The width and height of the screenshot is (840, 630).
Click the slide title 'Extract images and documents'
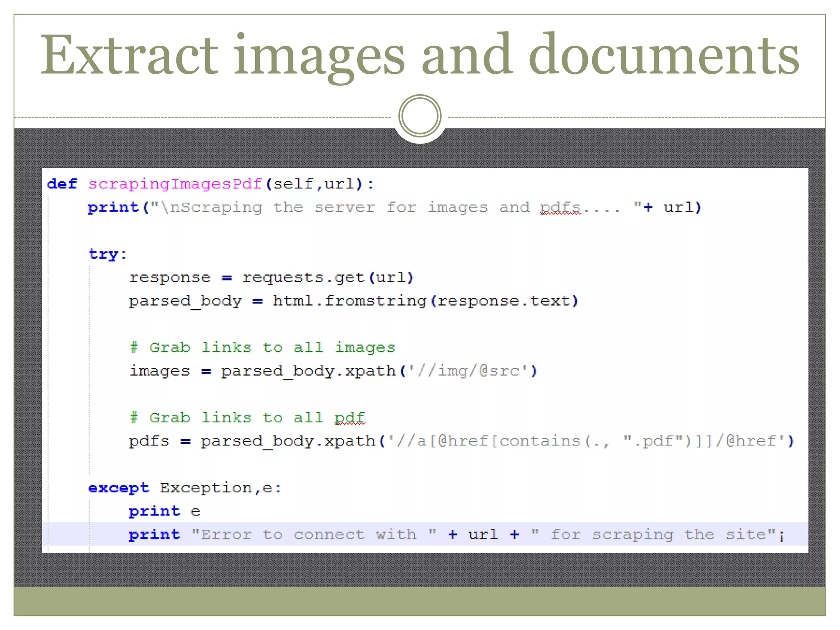[x=420, y=55]
